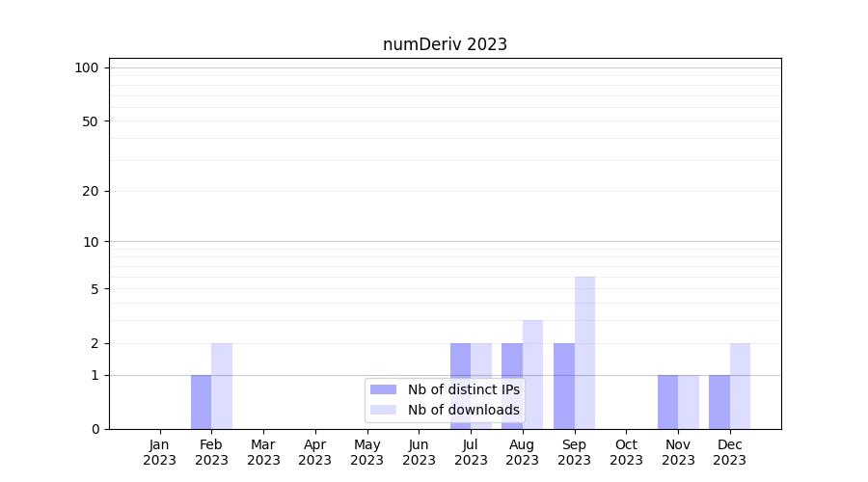868x482 pixels.
Task: Click the Feb 2023 downloads bar
Action: (222, 386)
